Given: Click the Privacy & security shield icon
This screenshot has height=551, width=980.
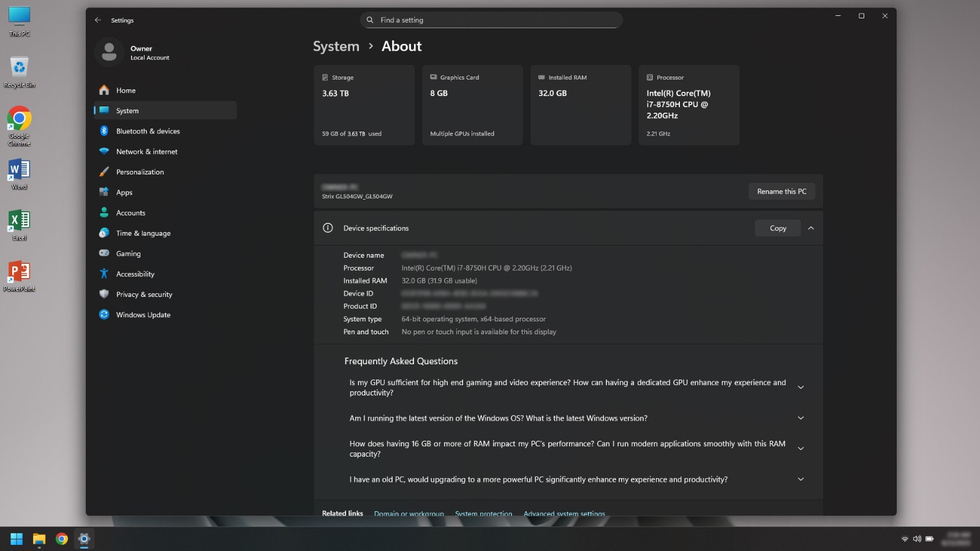Looking at the screenshot, I should tap(104, 294).
